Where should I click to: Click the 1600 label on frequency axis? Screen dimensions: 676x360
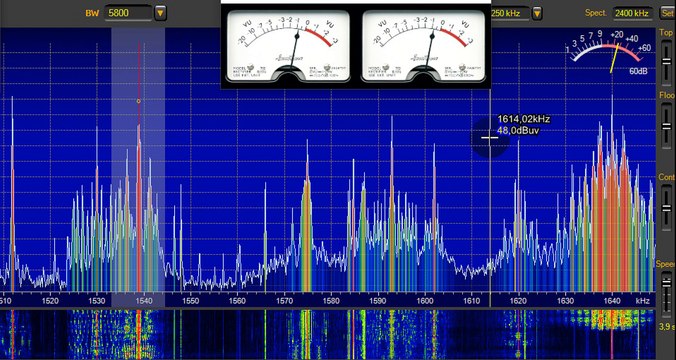[x=425, y=301]
